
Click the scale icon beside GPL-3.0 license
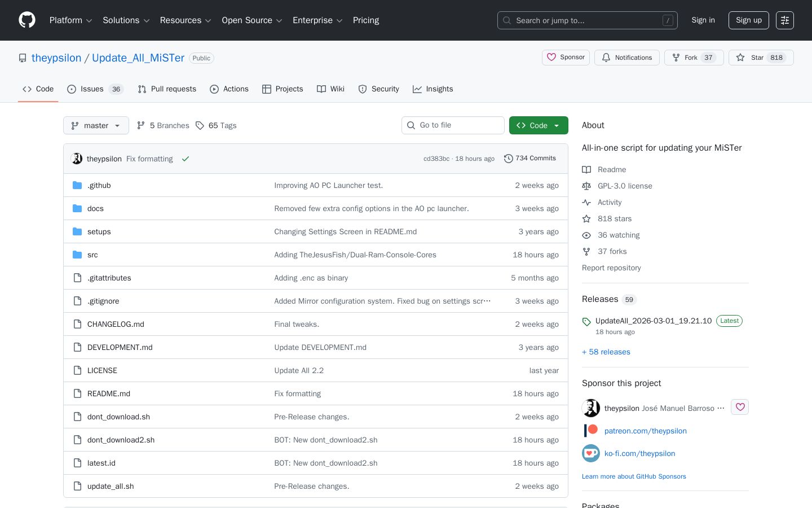click(x=586, y=186)
